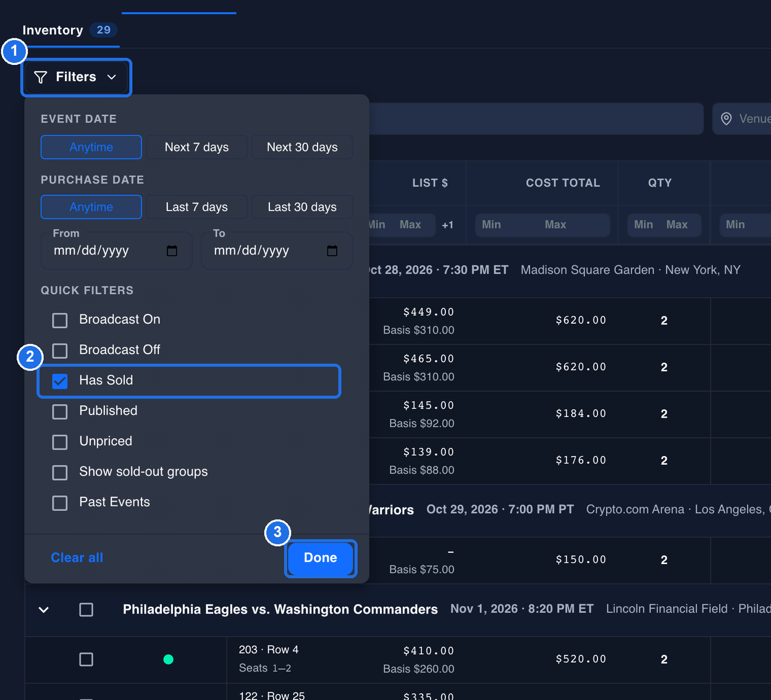This screenshot has height=700, width=771.
Task: Tick the Published checkbox
Action: [60, 411]
